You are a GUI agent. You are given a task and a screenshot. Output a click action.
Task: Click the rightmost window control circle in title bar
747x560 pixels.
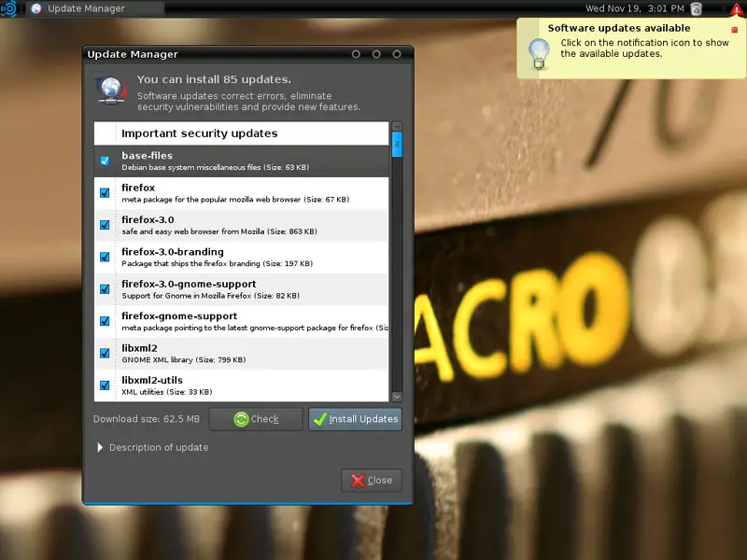click(397, 54)
